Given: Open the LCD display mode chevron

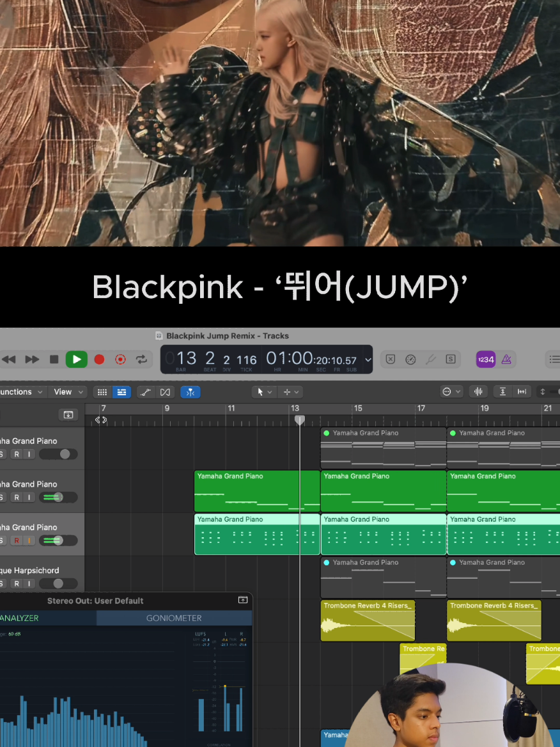Looking at the screenshot, I should 368,359.
